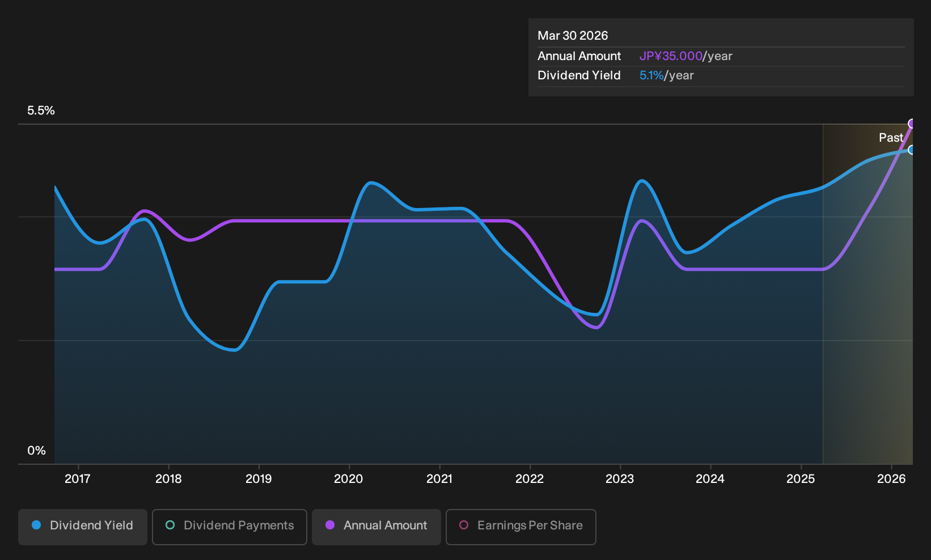Enable the Earnings Per Share series
This screenshot has width=931, height=560.
tap(521, 527)
